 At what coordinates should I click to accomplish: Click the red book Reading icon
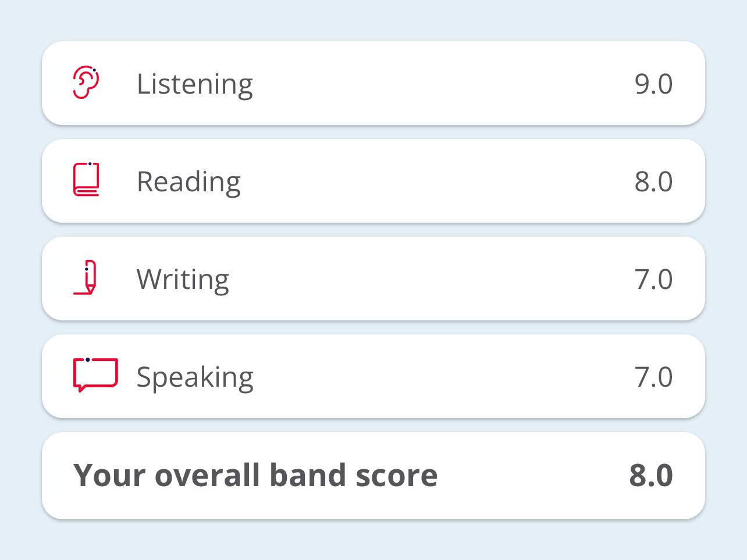click(86, 180)
